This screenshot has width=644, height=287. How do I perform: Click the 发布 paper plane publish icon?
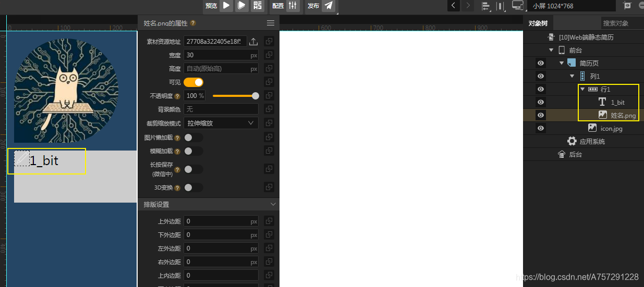pyautogui.click(x=328, y=5)
